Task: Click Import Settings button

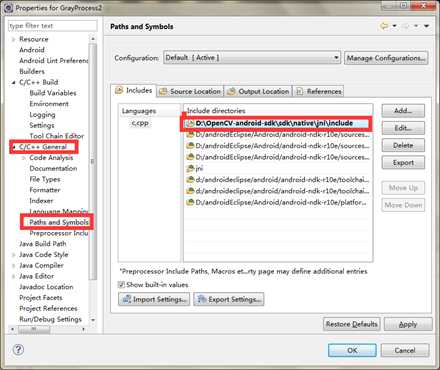Action: tap(154, 299)
